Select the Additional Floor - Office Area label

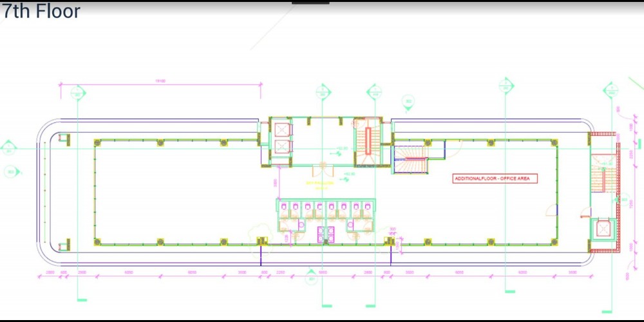[495, 178]
